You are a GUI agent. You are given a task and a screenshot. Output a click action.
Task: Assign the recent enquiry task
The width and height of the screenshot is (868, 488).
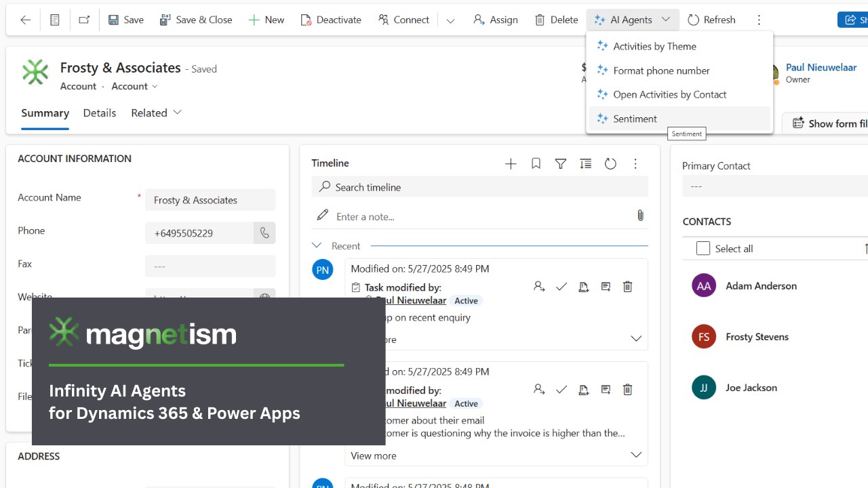[x=539, y=287]
